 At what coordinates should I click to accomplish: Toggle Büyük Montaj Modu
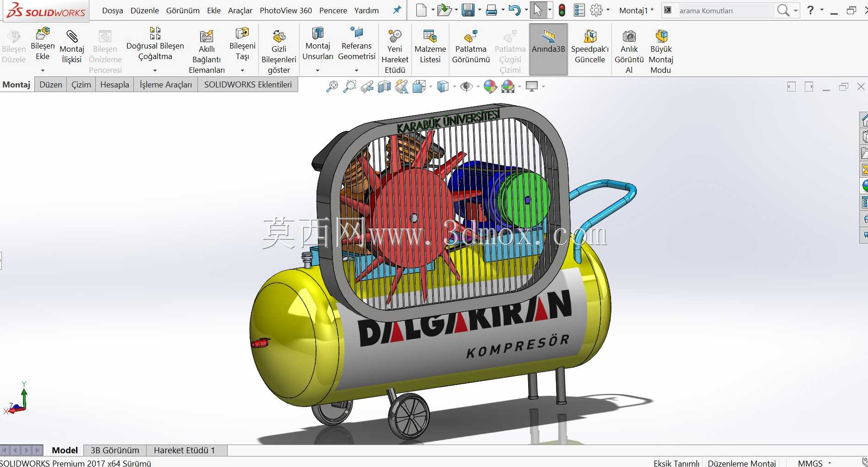click(661, 52)
